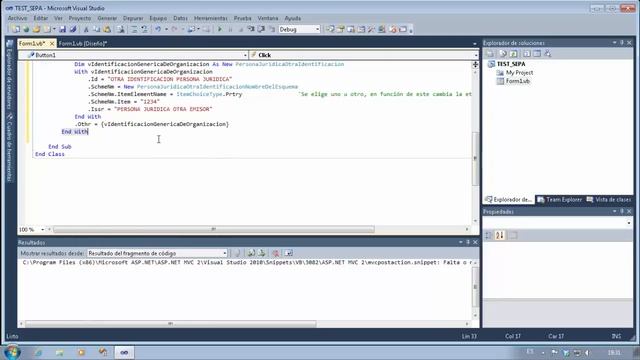Toggle auto-hide pin on Propiedades panel

[x=622, y=211]
